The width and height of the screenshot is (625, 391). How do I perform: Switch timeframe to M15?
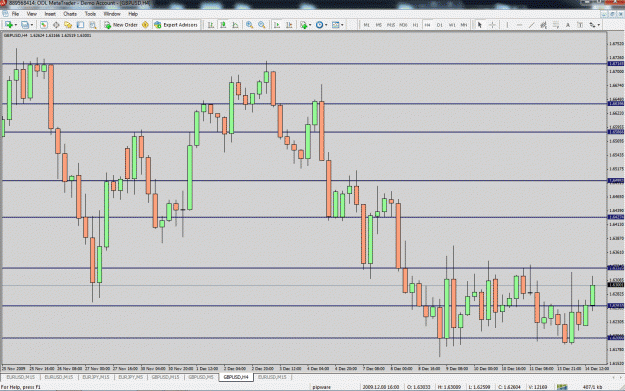tap(391, 25)
